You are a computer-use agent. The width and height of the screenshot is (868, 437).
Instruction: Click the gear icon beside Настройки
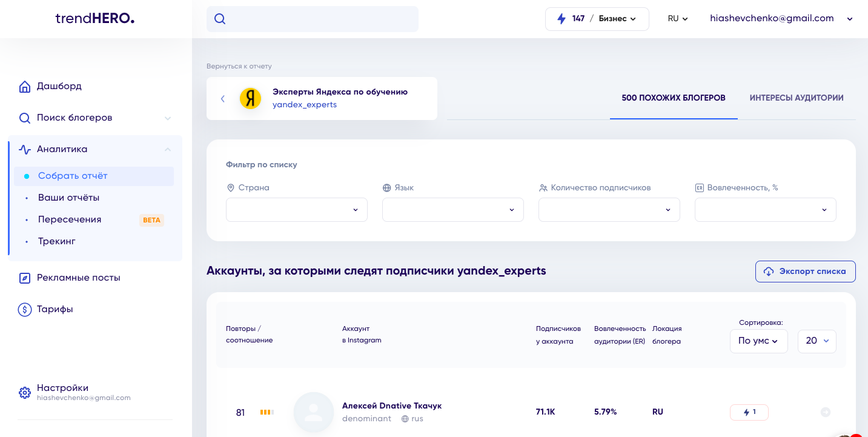point(25,393)
